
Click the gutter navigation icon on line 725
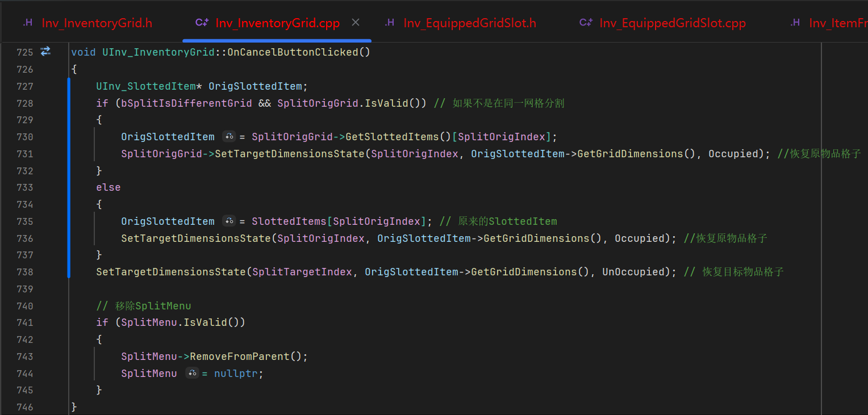click(x=45, y=52)
